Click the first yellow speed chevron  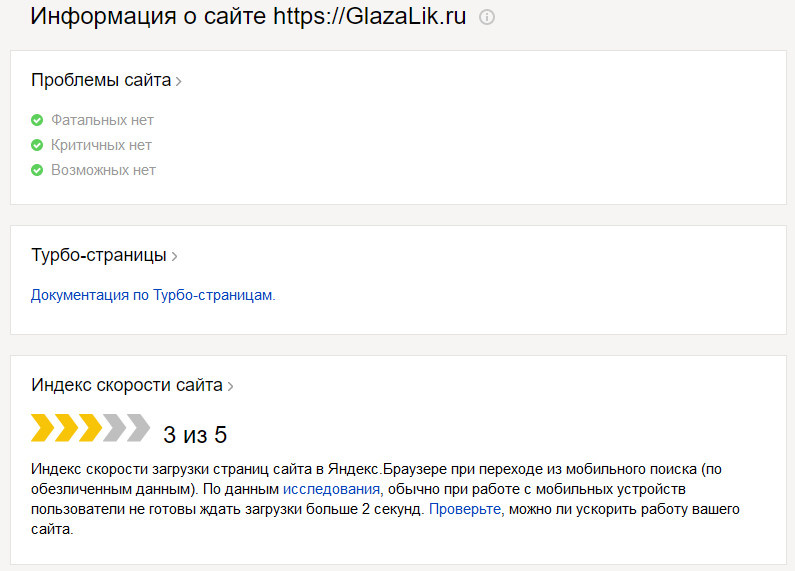(43, 427)
